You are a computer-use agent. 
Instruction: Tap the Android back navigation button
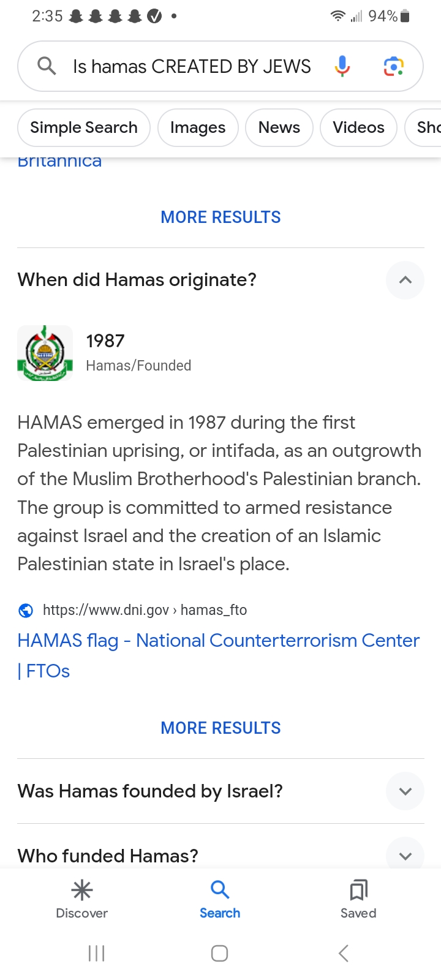point(344,953)
